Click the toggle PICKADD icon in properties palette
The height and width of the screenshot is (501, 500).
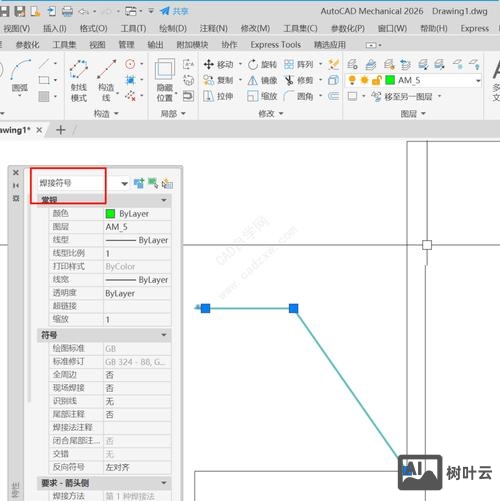coord(139,183)
